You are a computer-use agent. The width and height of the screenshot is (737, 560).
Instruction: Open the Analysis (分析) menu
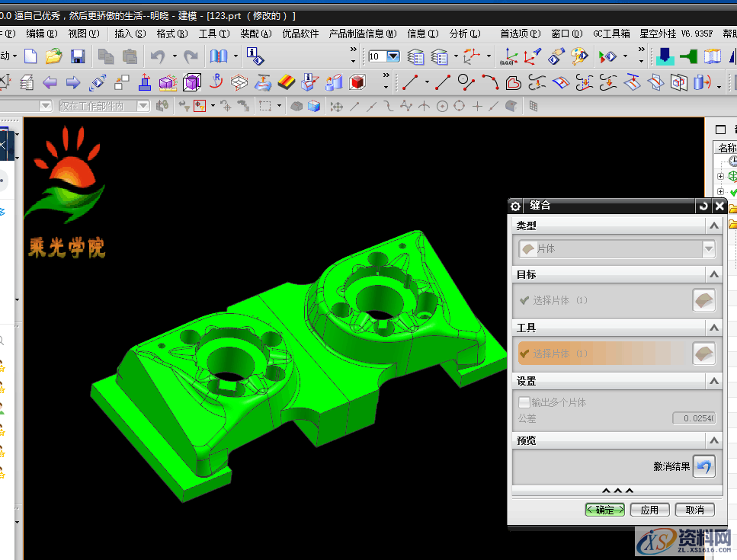click(x=464, y=34)
